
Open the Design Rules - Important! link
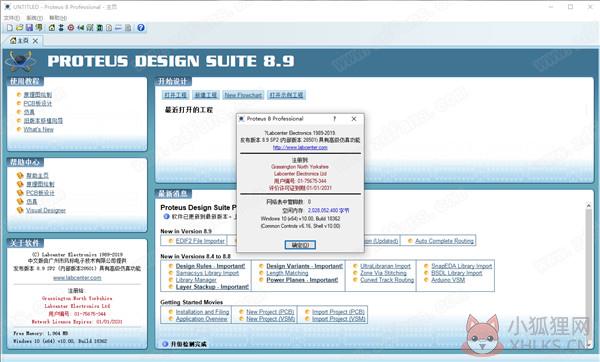coord(210,266)
